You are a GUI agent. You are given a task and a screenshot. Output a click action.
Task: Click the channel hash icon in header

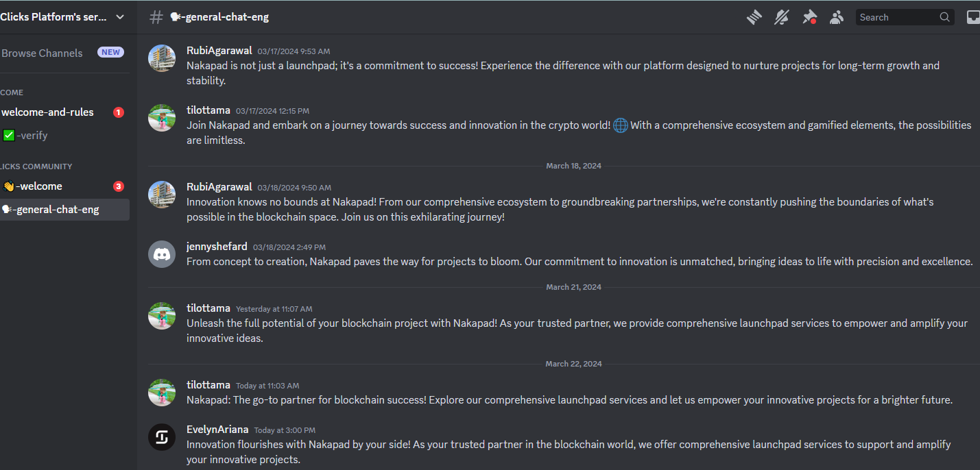pyautogui.click(x=156, y=17)
